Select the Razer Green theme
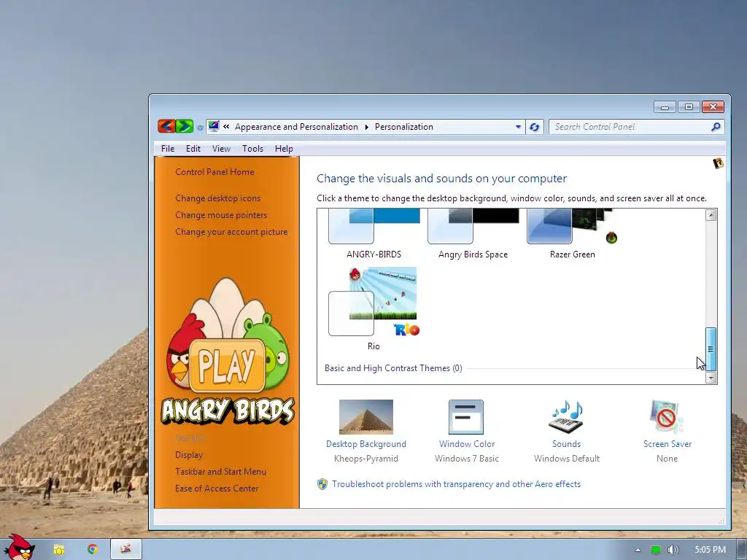The width and height of the screenshot is (747, 560). (572, 234)
